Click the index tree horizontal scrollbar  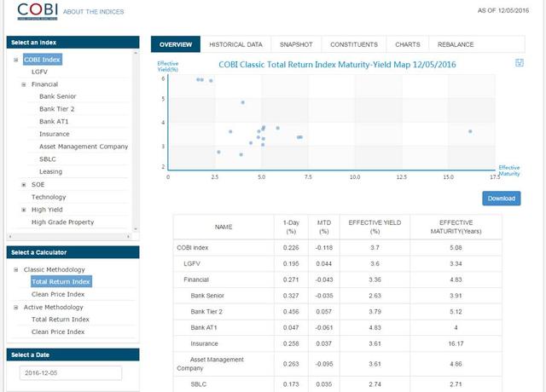point(69,237)
